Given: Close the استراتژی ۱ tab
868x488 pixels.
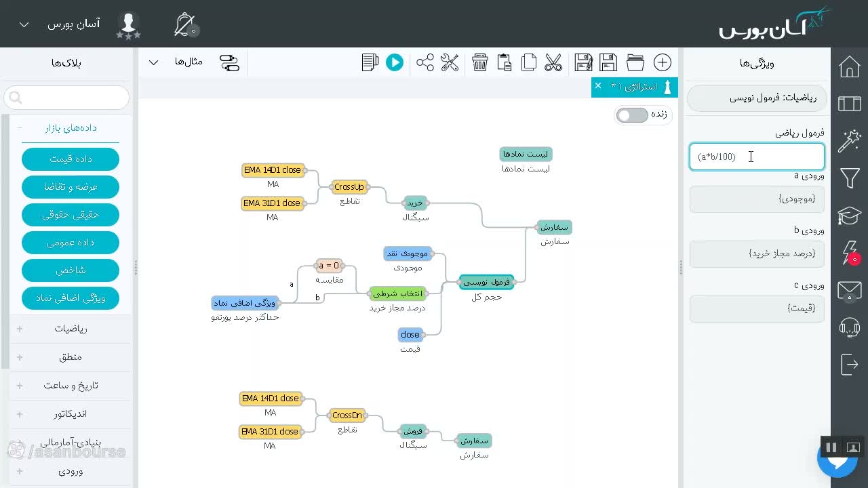Looking at the screenshot, I should tap(597, 85).
